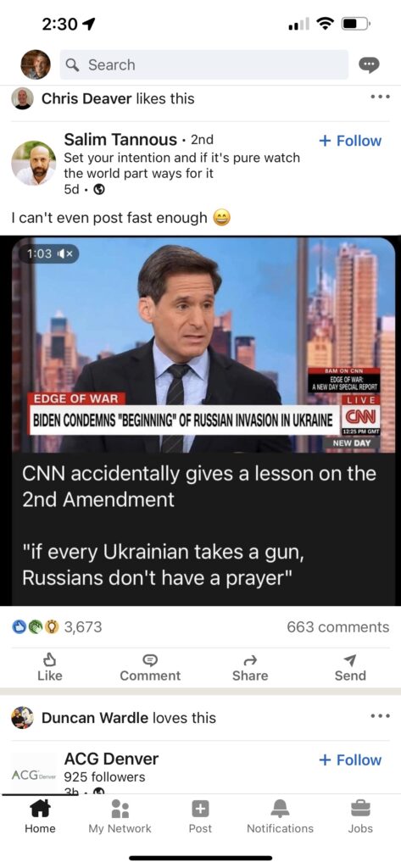Go to the Jobs briefcase tab
Image resolution: width=401 pixels, height=868 pixels.
click(360, 816)
